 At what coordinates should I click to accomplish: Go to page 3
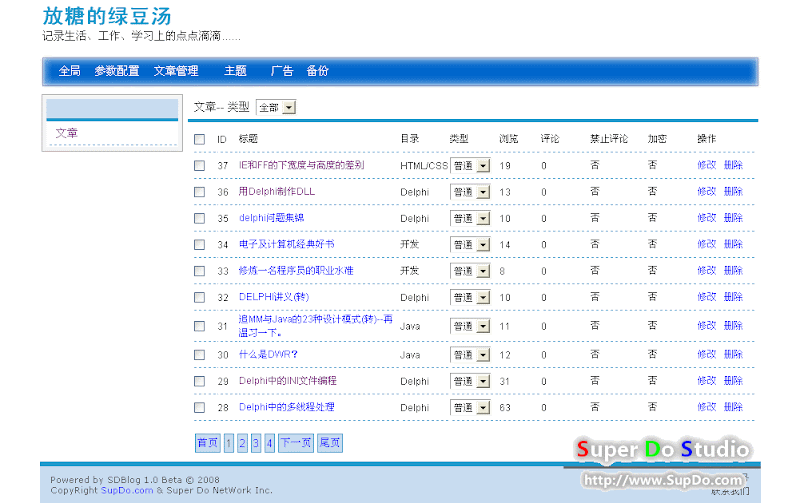(x=256, y=443)
